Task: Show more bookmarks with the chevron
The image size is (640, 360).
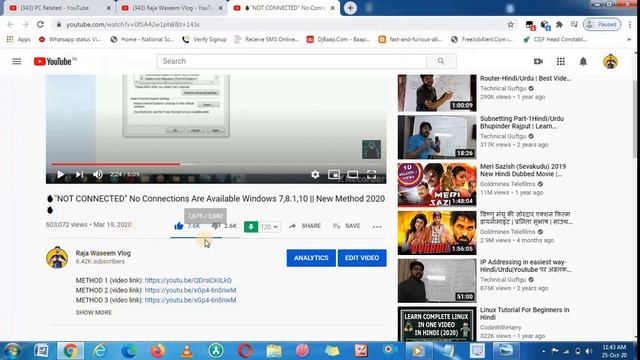Action: [x=629, y=39]
